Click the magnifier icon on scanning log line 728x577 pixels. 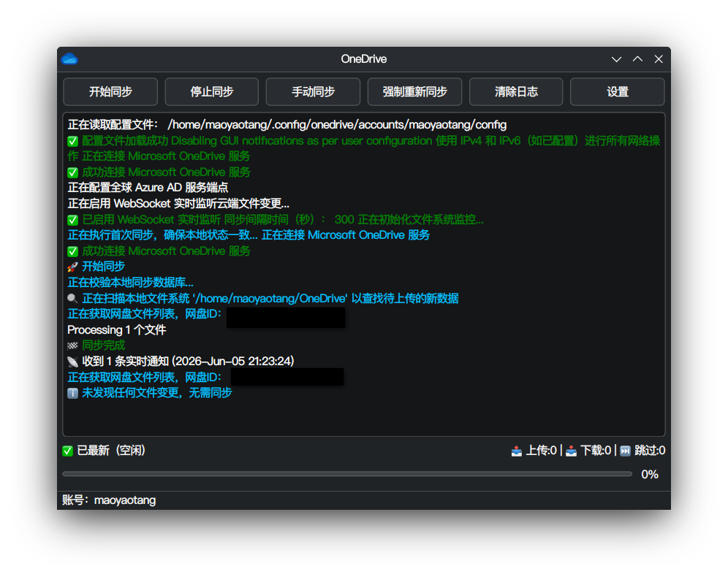[72, 299]
